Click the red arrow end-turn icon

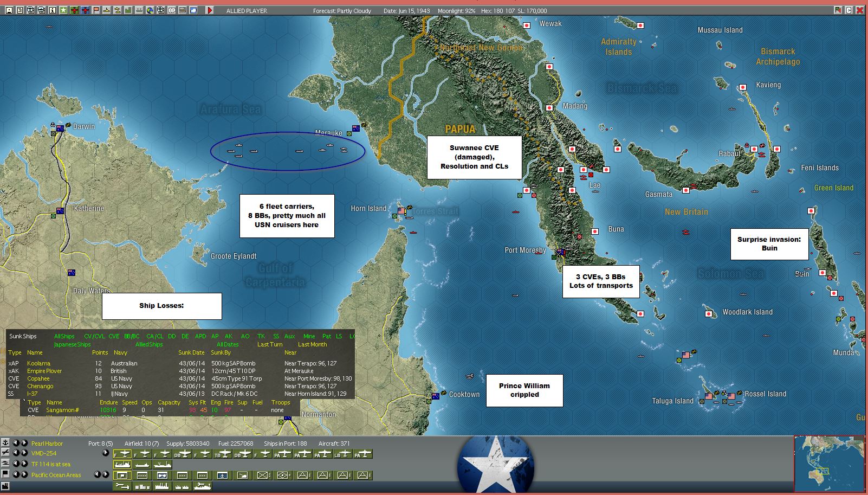point(210,10)
